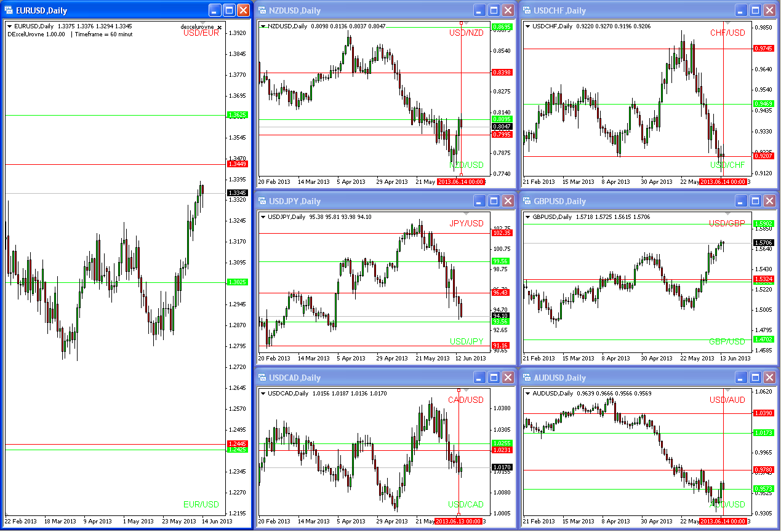Open the triangle menu beside EURUSD,Daily quote
This screenshot has height=532, width=781.
coord(9,26)
